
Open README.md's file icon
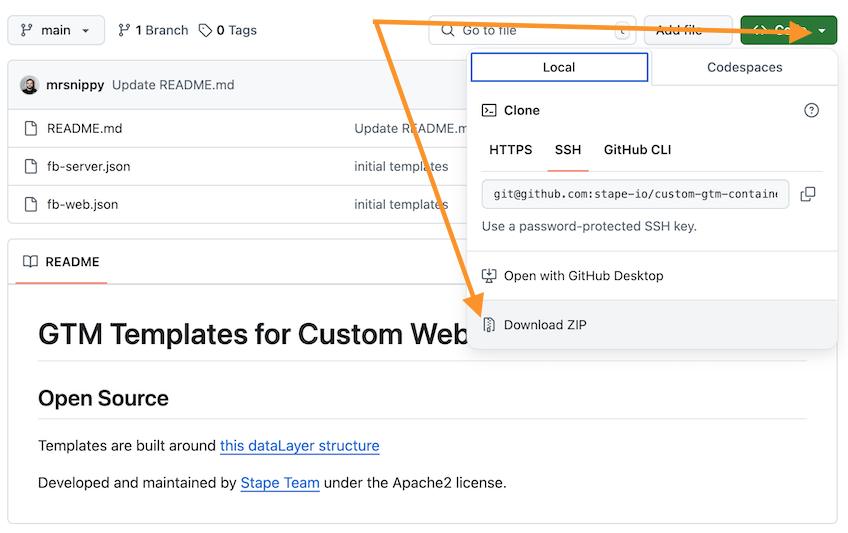tap(31, 129)
